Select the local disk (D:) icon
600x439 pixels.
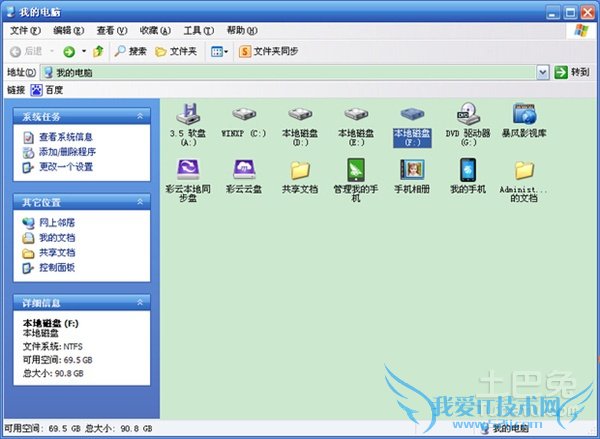[x=300, y=126]
